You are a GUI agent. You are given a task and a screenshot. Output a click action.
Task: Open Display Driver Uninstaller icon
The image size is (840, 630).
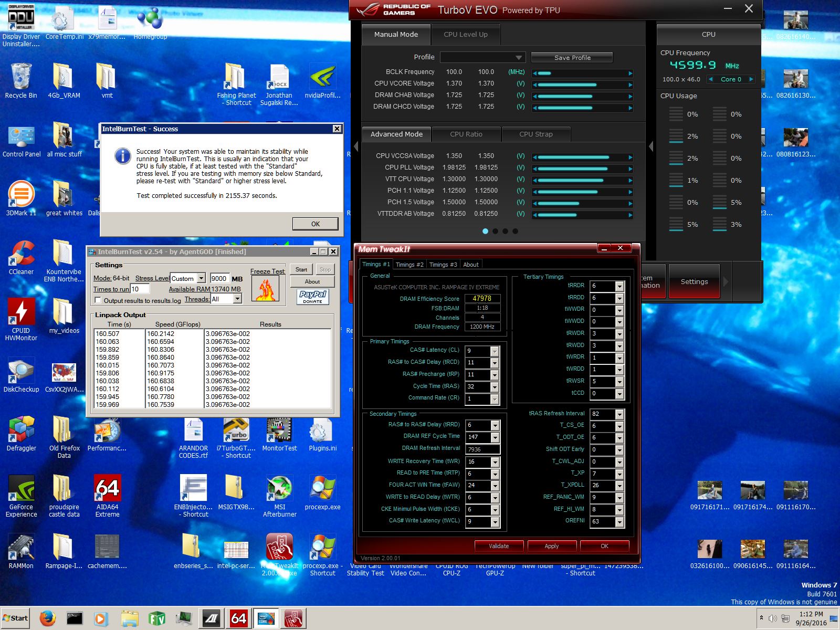coord(21,25)
